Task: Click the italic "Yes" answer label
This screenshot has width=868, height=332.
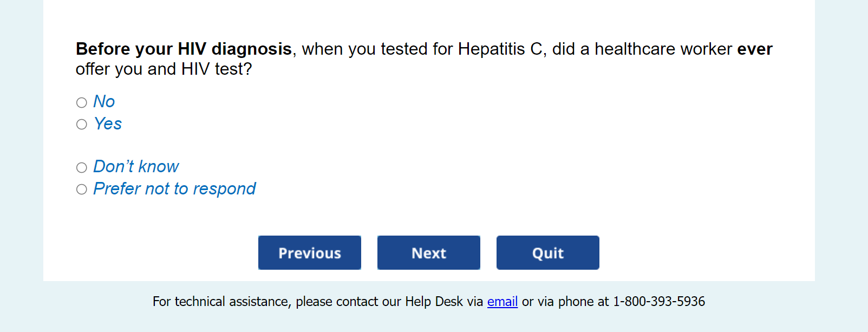Action: point(108,124)
